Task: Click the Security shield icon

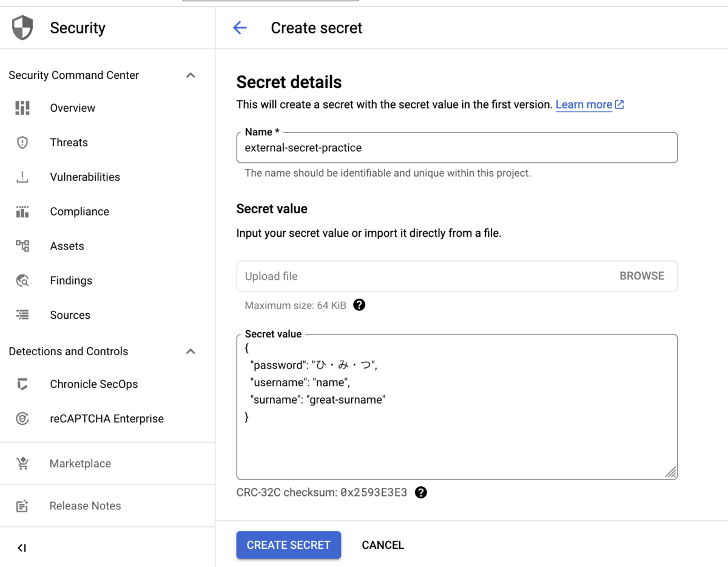Action: [22, 28]
